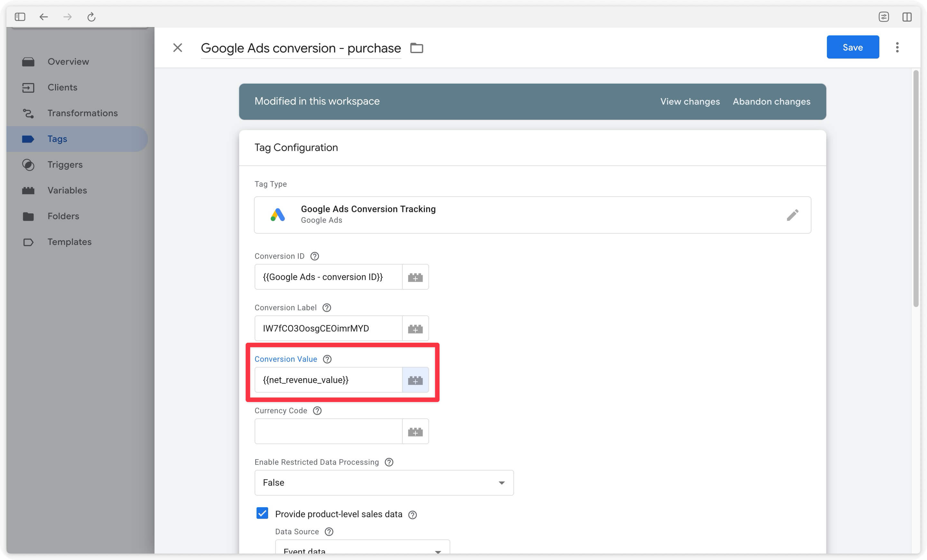Go forward with the browser forward arrow
This screenshot has height=560, width=927.
click(67, 16)
